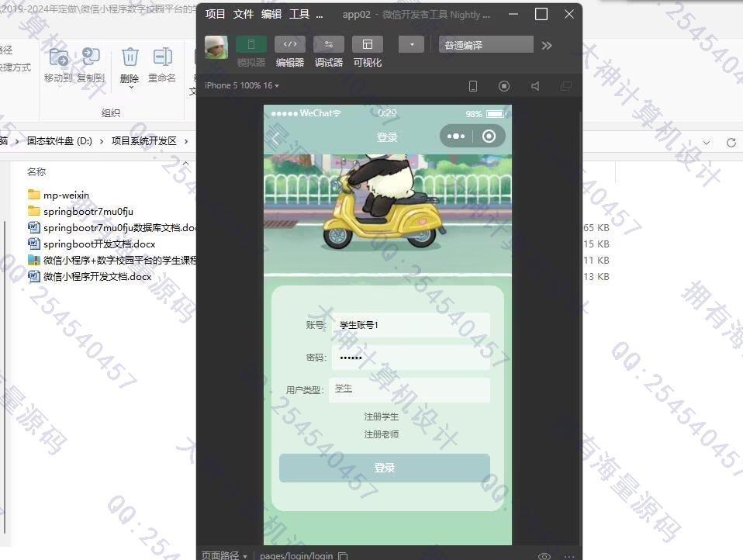Image resolution: width=743 pixels, height=560 pixels.
Task: Open the 页面路径 dropdown in status bar
Action: tap(224, 555)
